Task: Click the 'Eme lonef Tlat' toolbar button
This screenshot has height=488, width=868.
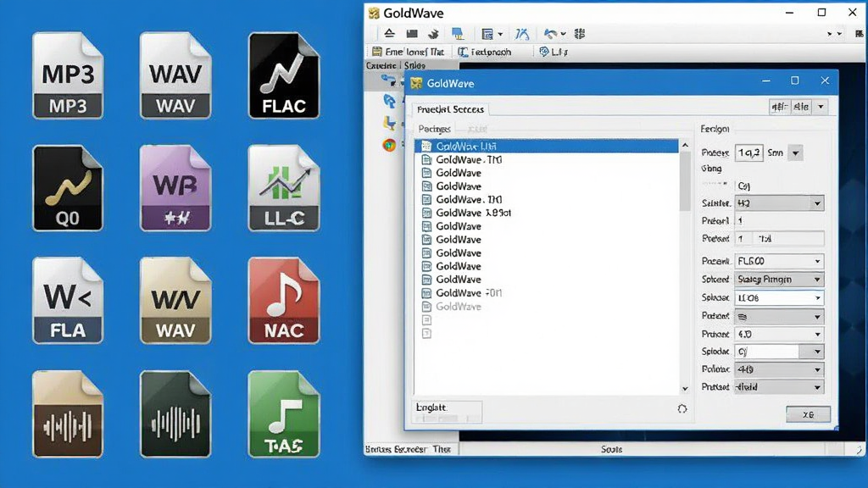Action: (x=408, y=52)
